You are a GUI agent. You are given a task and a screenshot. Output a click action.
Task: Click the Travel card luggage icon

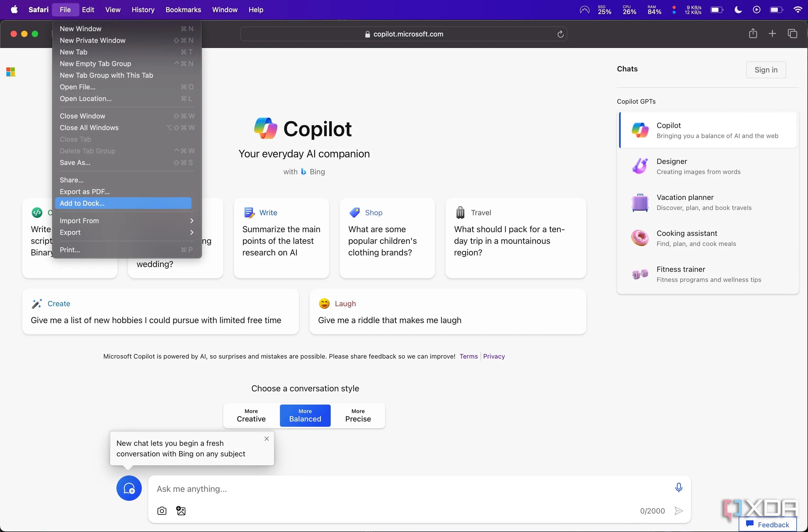[460, 213]
